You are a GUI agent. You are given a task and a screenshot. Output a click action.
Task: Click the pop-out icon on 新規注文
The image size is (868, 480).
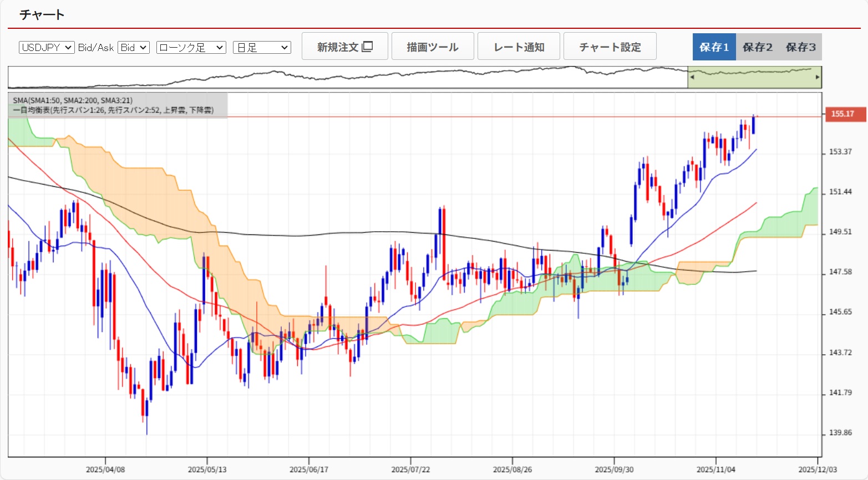(367, 47)
